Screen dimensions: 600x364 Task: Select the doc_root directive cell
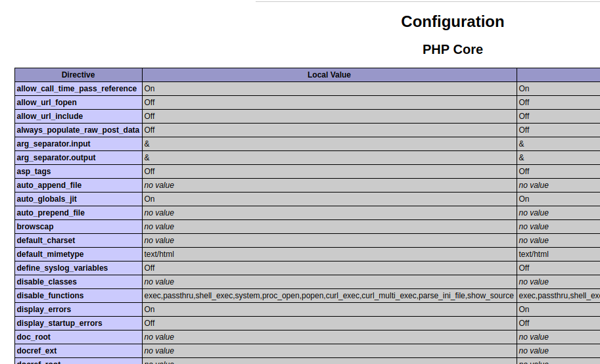pos(34,337)
